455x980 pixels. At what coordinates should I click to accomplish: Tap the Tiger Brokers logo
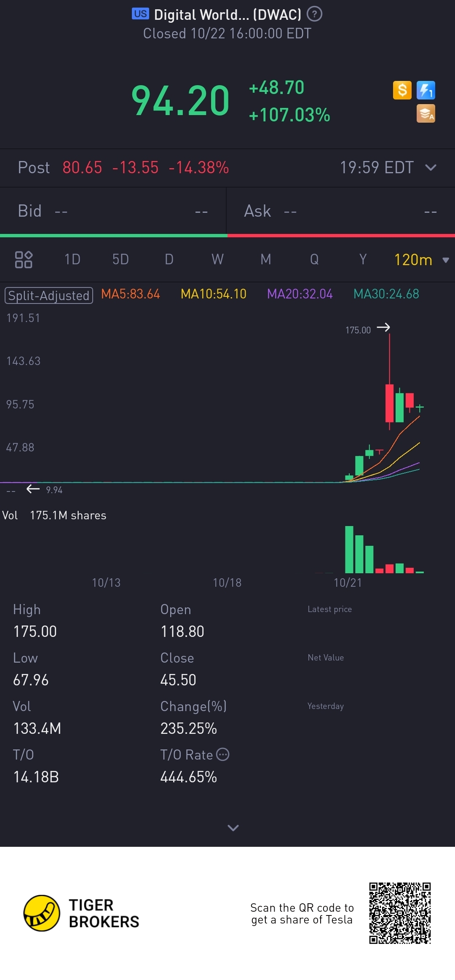[81, 913]
